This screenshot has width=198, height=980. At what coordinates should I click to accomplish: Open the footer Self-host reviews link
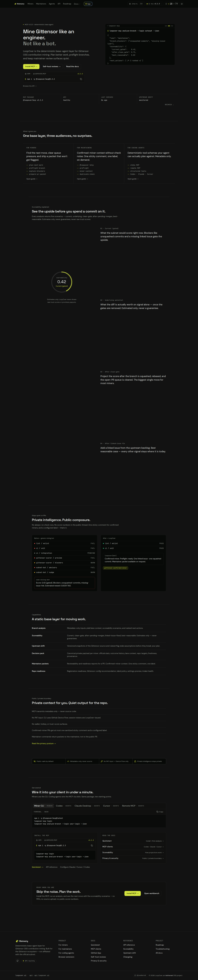tap(98, 957)
